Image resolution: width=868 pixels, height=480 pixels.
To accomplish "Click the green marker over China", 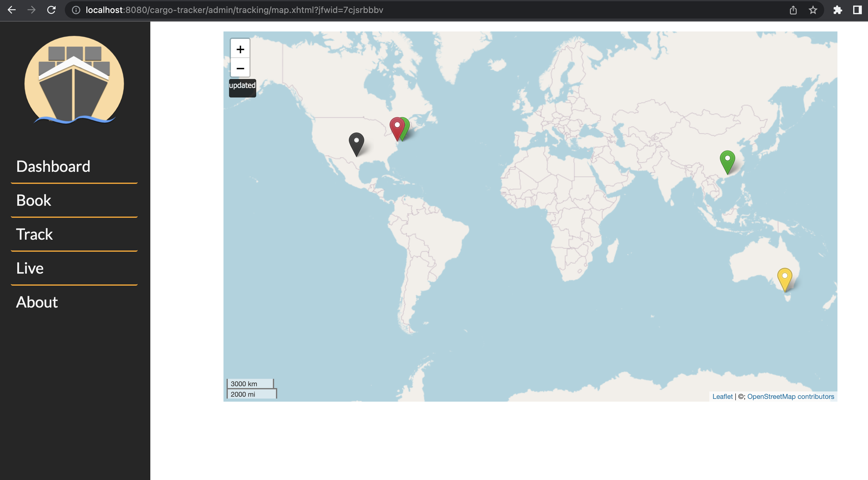I will 727,161.
